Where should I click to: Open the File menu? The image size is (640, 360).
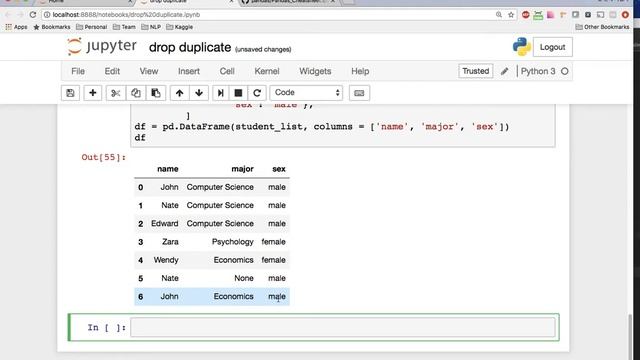[78, 71]
